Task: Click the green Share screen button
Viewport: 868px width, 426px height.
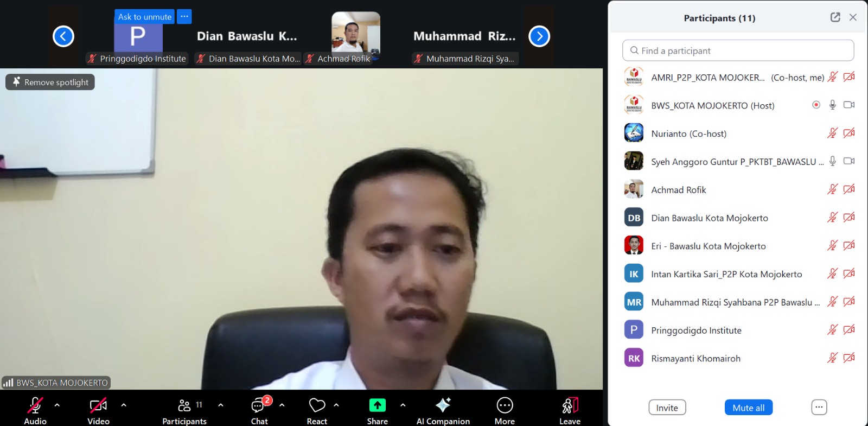Action: point(378,411)
